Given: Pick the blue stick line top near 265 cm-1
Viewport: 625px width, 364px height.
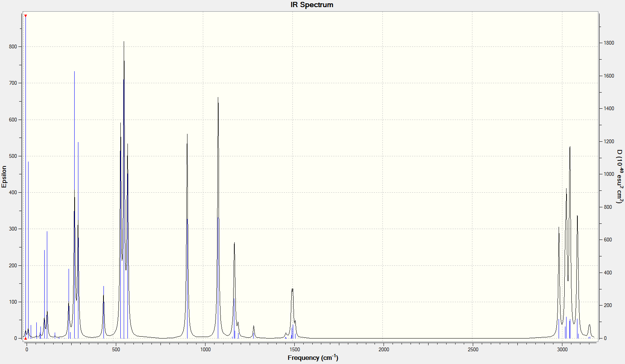Looking at the screenshot, I should pos(74,71).
